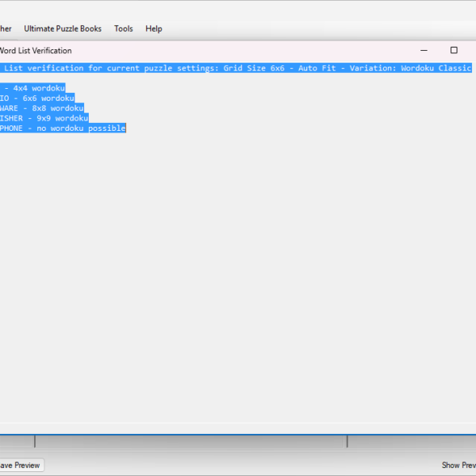476x476 pixels.
Task: Open the partially visible menu left of Ultimate Puzzle Books
Action: click(6, 29)
